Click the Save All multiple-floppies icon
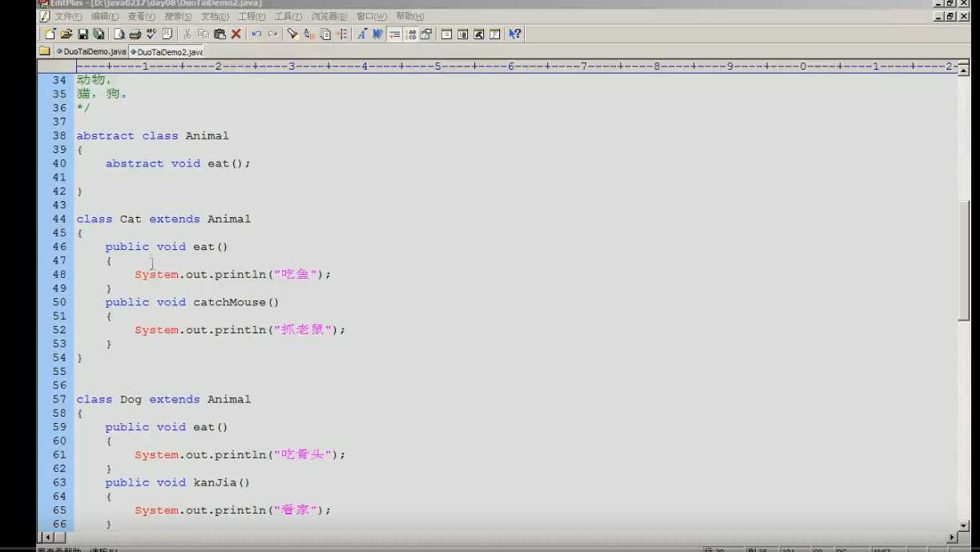This screenshot has width=980, height=552. pyautogui.click(x=98, y=34)
